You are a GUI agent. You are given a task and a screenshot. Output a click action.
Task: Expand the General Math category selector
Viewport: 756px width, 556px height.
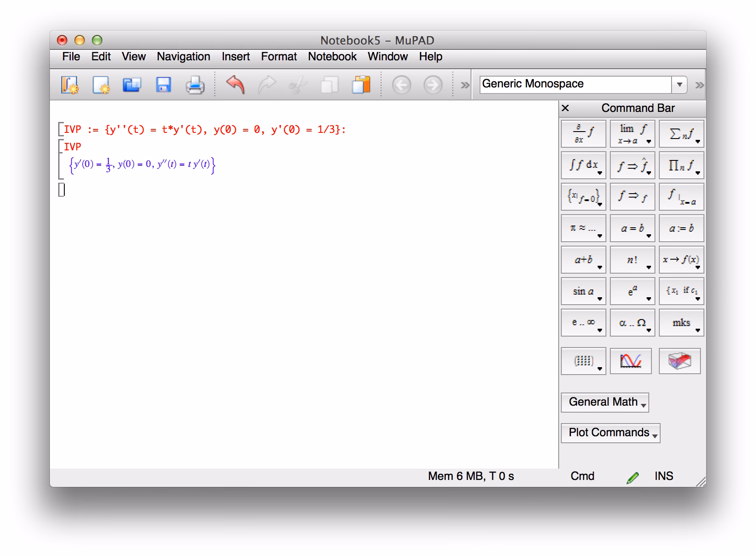pyautogui.click(x=605, y=402)
